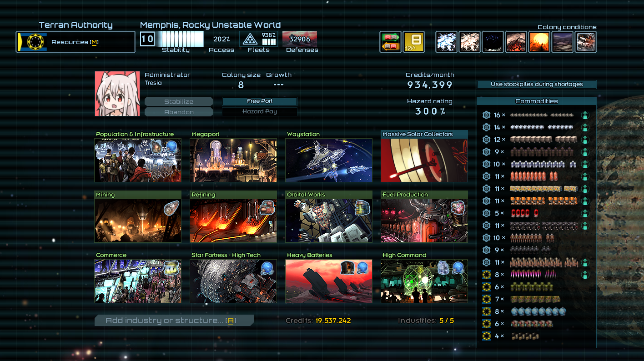Click the Fleets triangle icon
Image resolution: width=644 pixels, height=361 pixels.
pyautogui.click(x=249, y=39)
